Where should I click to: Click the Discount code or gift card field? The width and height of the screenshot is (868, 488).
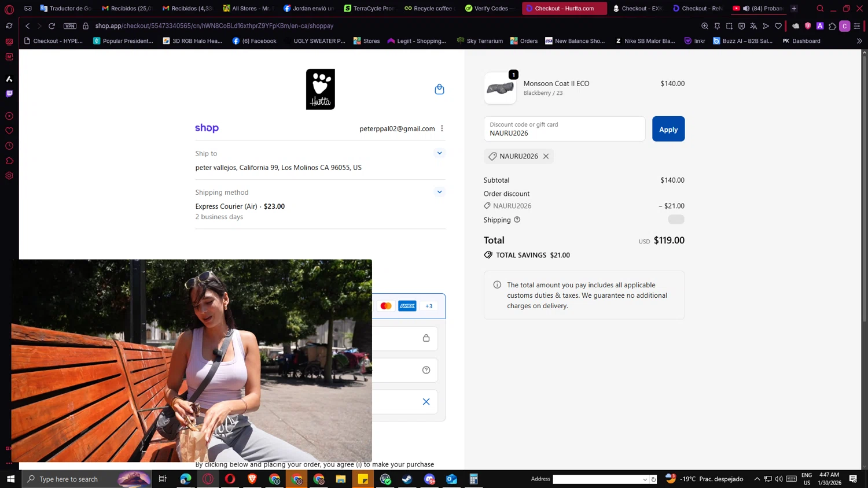(x=564, y=129)
